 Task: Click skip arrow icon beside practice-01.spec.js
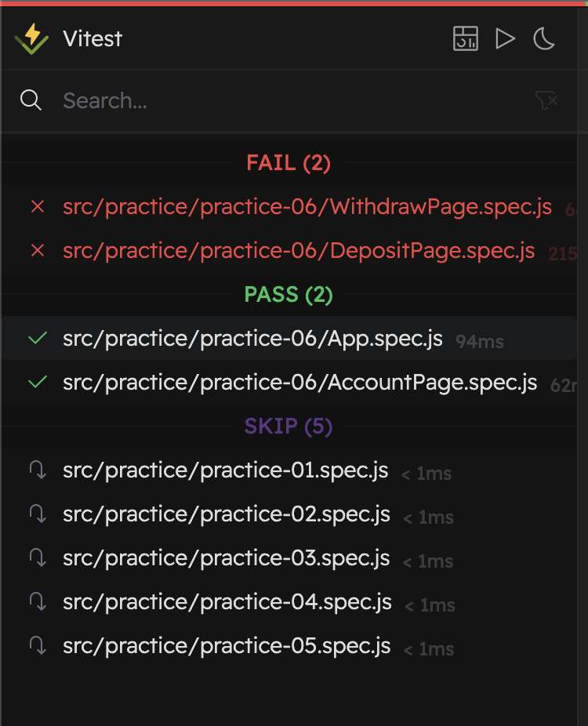click(x=38, y=470)
